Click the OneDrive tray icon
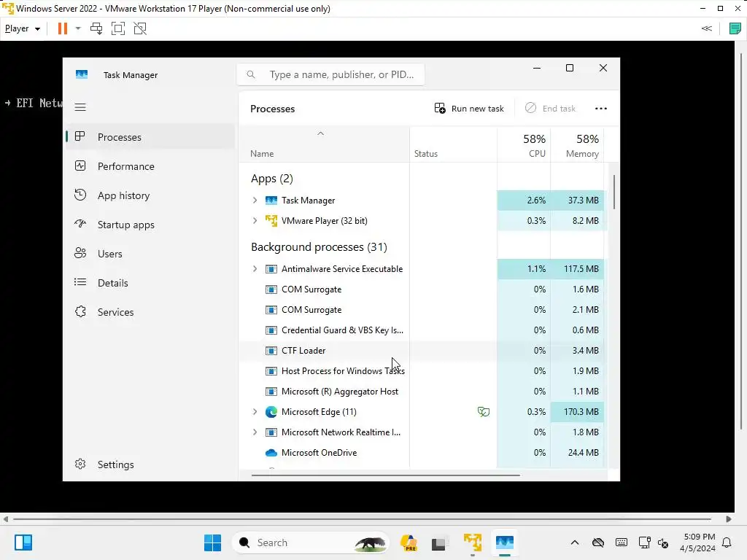The height and width of the screenshot is (560, 747). 598,542
